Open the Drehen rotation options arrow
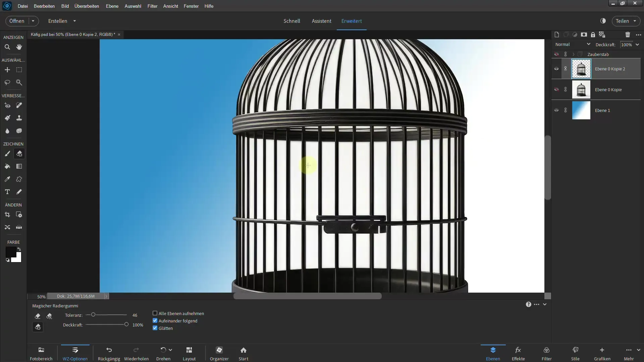This screenshot has height=362, width=644. [170, 350]
